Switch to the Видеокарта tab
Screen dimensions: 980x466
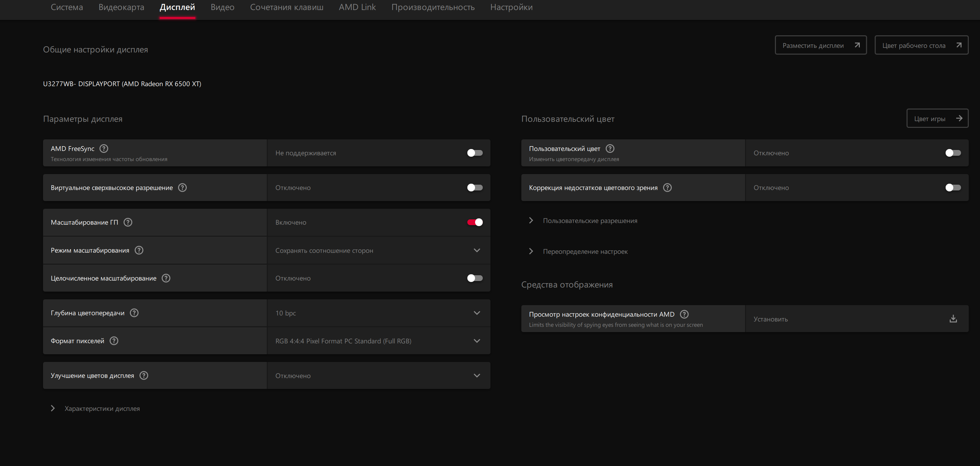click(x=121, y=7)
